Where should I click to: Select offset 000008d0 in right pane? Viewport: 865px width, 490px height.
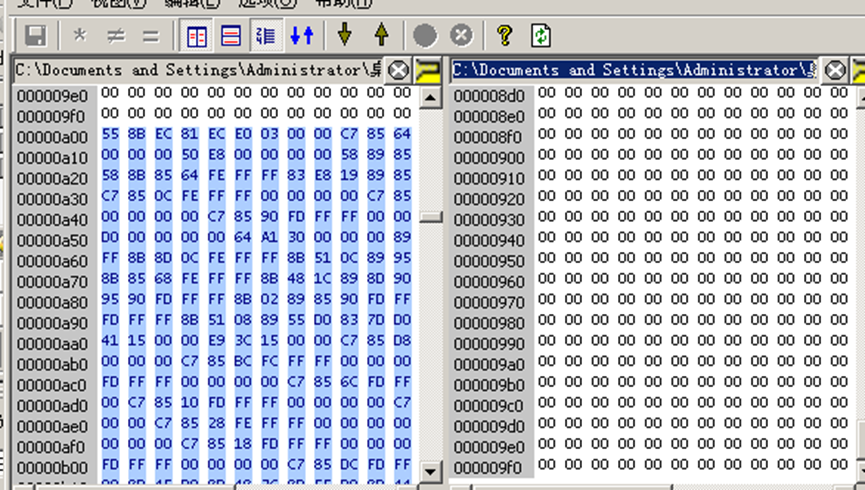click(x=489, y=96)
